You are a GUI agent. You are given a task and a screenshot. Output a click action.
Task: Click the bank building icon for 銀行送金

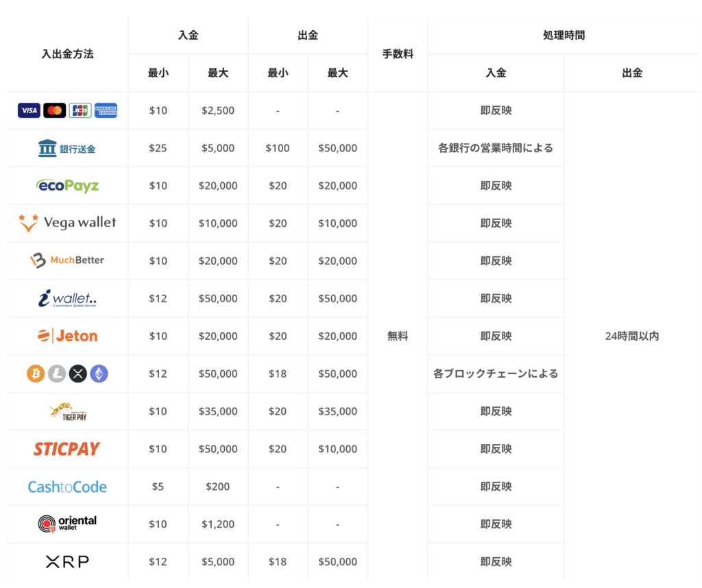(47, 148)
